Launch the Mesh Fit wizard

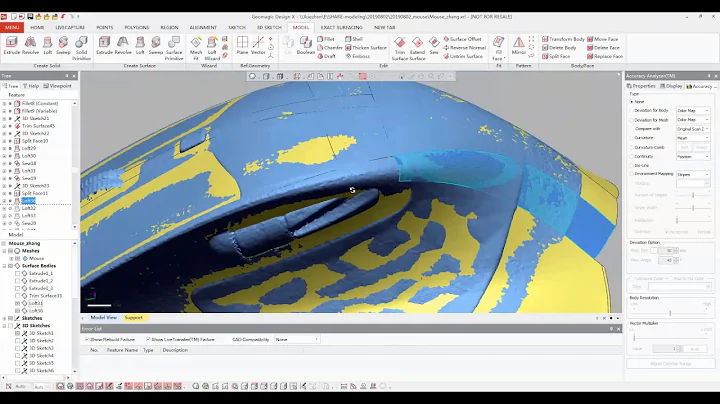[196, 48]
